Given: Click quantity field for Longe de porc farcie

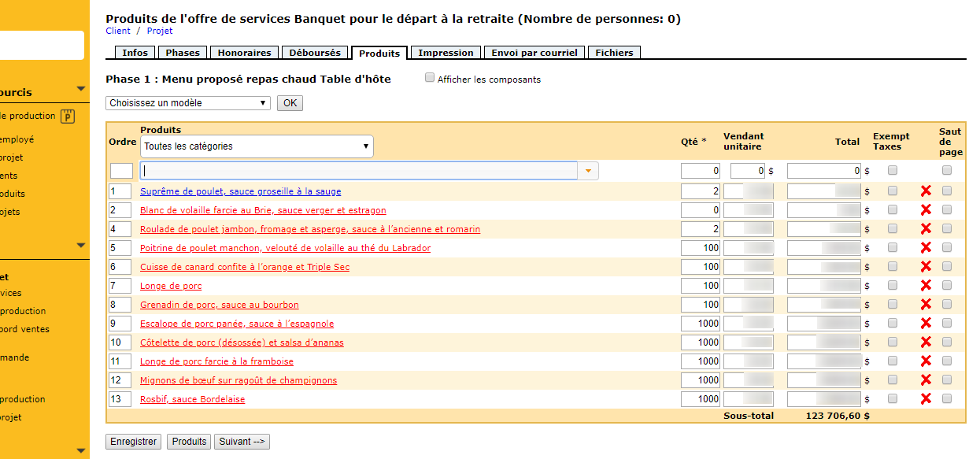Looking at the screenshot, I should click(x=701, y=361).
